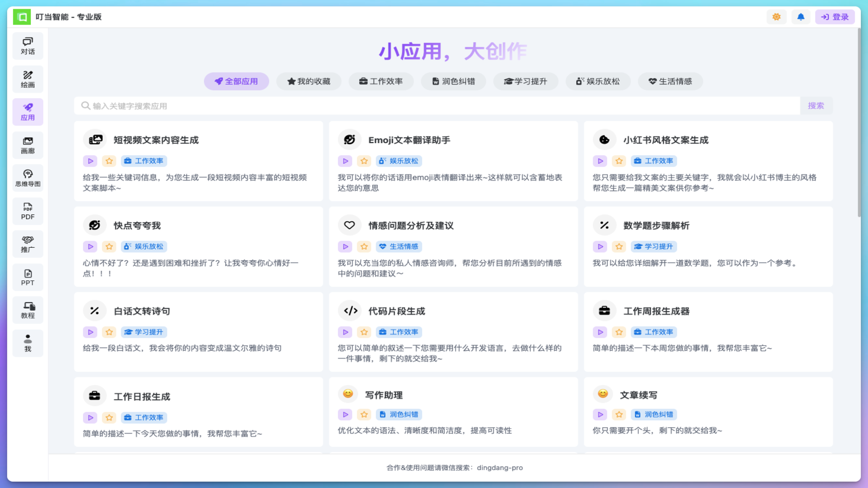Open the 画廊 gallery from the sidebar
The image size is (868, 488).
[28, 145]
